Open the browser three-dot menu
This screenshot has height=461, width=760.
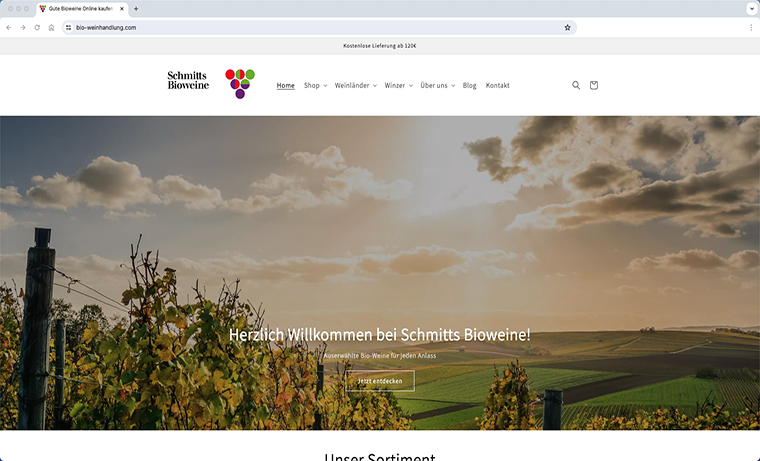[x=751, y=28]
